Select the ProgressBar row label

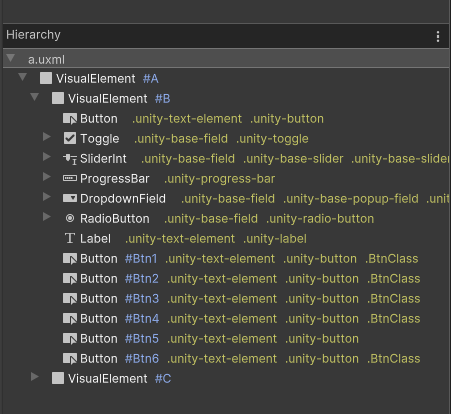[115, 179]
